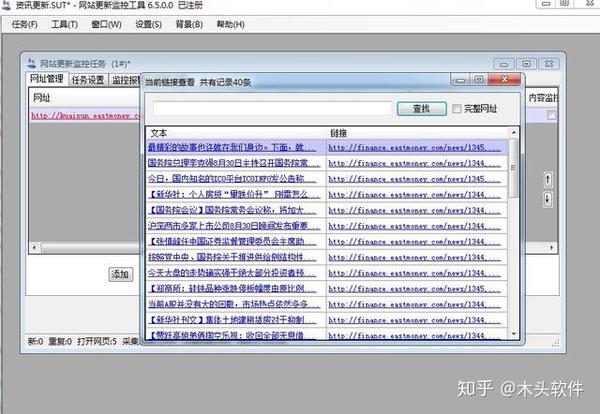Click the URL list horizontal scrollbar's left arrow
Viewport: 600px width, 414px height.
click(x=34, y=248)
